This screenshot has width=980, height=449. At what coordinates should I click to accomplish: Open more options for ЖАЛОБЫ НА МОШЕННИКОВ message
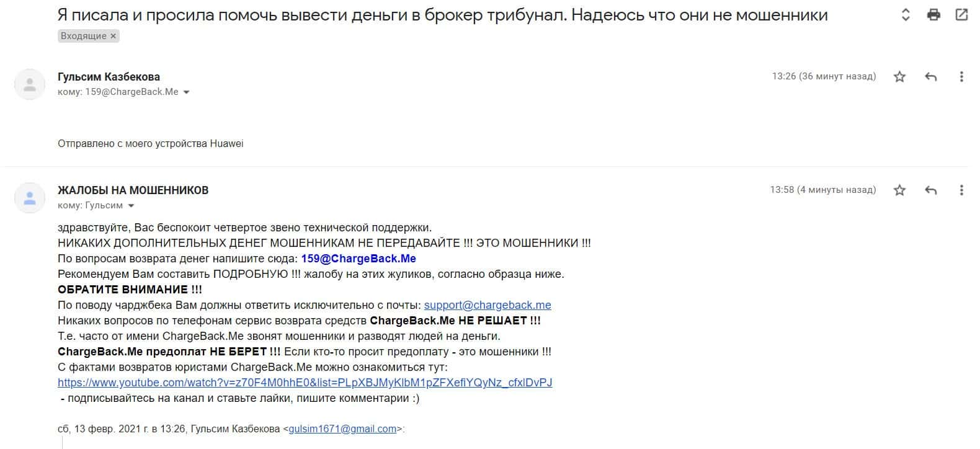pos(961,190)
